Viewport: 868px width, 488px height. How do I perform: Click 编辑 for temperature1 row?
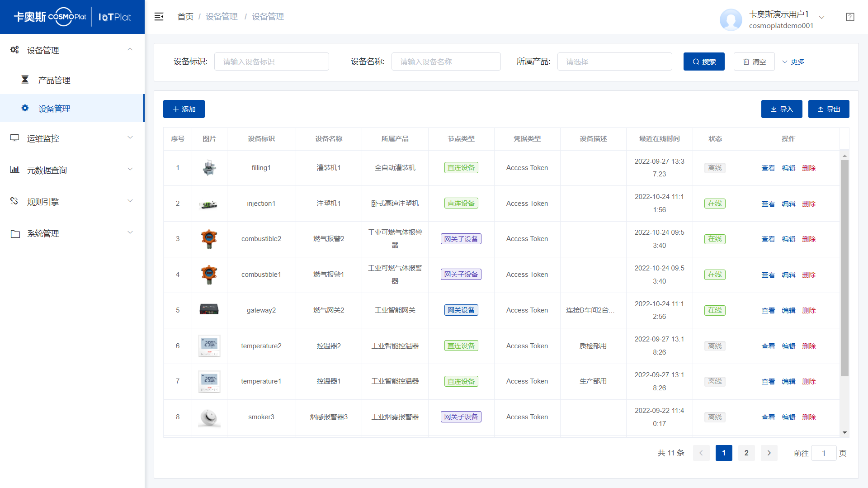tap(788, 381)
